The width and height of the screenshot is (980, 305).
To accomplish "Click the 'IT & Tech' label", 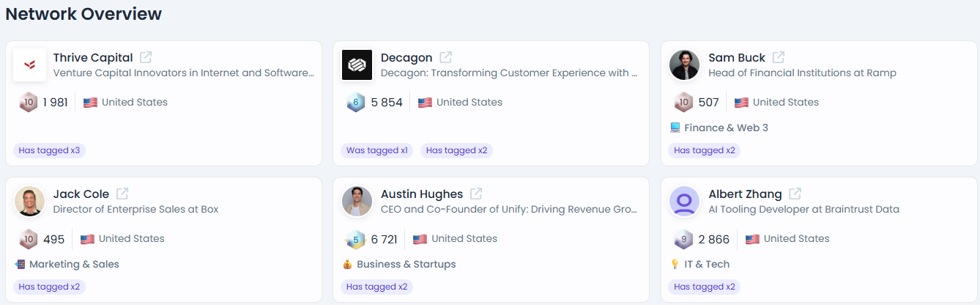I will [707, 264].
